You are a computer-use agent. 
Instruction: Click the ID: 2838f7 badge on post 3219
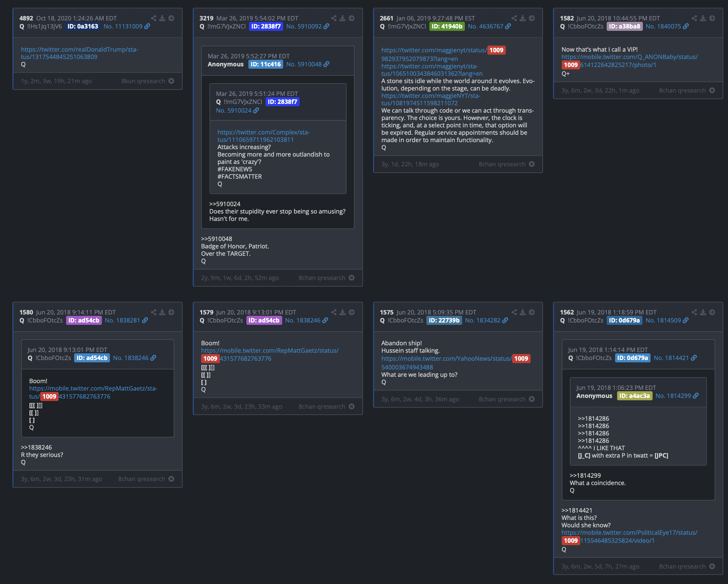(x=266, y=26)
